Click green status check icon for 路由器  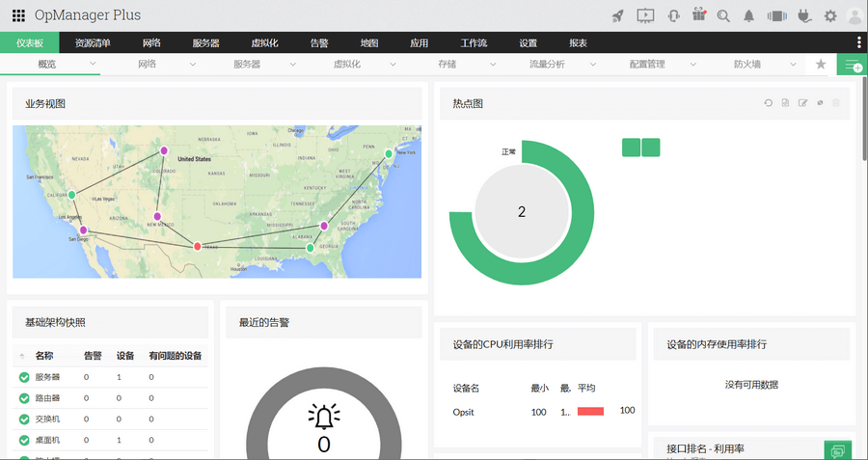tap(24, 398)
